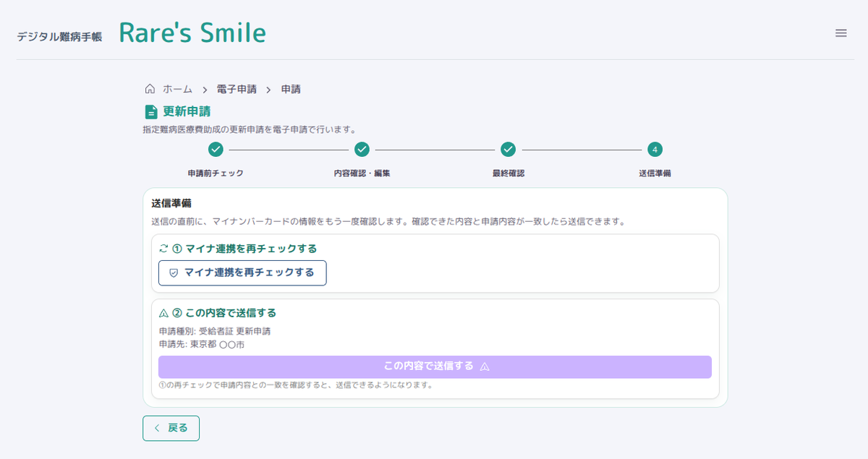Click the ① マイナ連携を再チェックする heading
Viewport: 868px width, 459px height.
tap(244, 249)
